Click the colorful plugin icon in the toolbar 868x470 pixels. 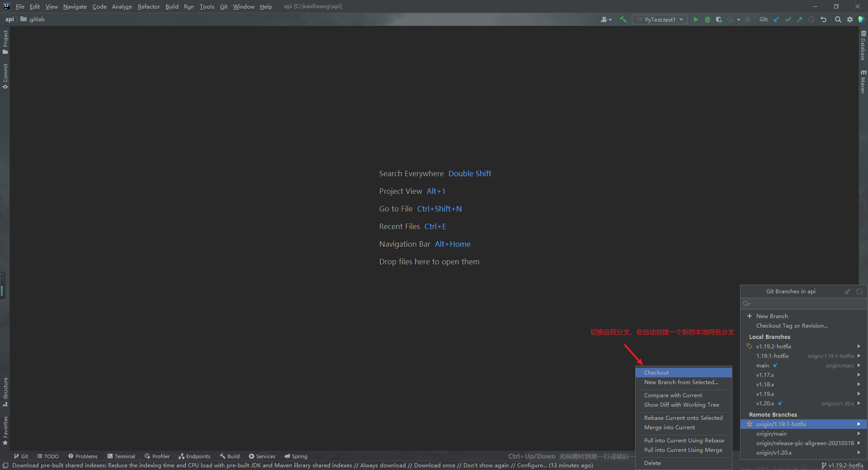pos(861,19)
